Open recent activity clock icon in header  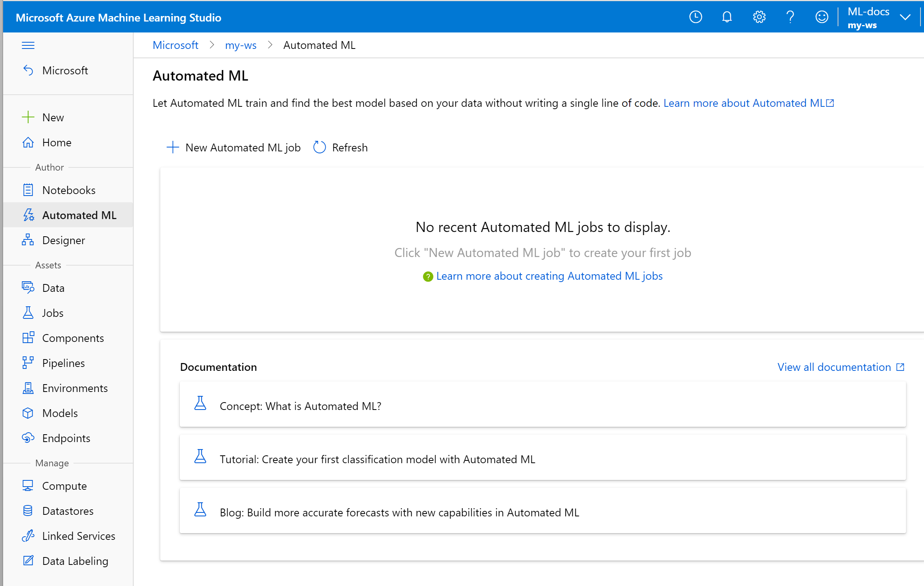[696, 17]
